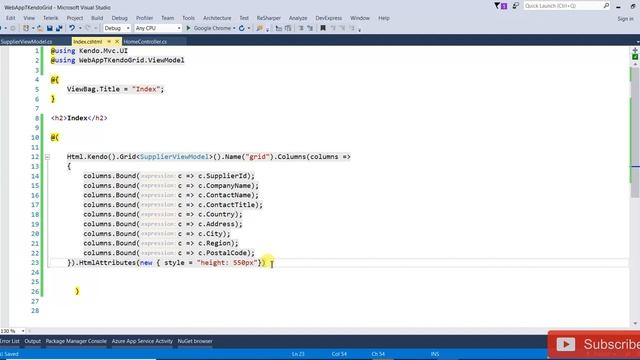Viewport: 640px width, 360px height.
Task: Close the Index.cshtml tab
Action: tap(117, 42)
